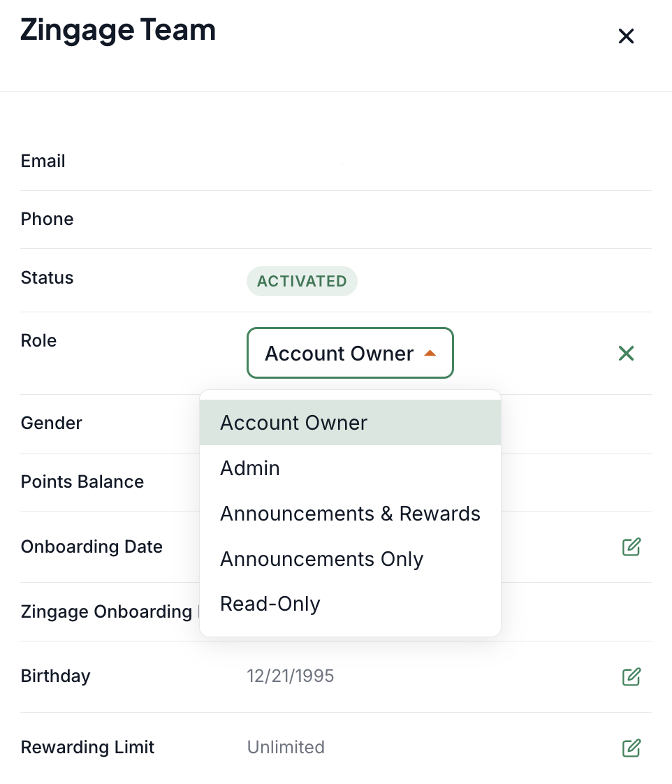Click the Gender row label
Viewport: 672px width, 784px height.
coord(52,423)
